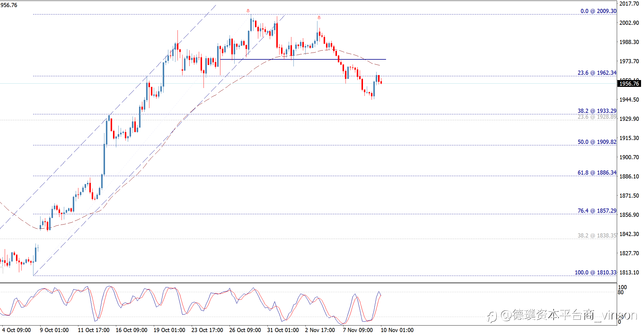This screenshot has height=335, width=644.
Task: Select the 23.6 @ 1962.34 Fibonacci label
Action: [x=597, y=73]
